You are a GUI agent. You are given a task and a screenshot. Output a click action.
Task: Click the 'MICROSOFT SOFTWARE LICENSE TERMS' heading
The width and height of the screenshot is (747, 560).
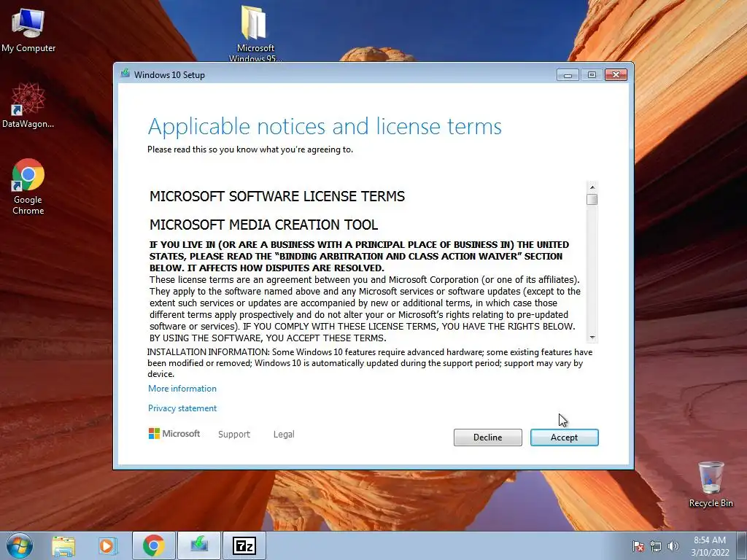(x=277, y=196)
